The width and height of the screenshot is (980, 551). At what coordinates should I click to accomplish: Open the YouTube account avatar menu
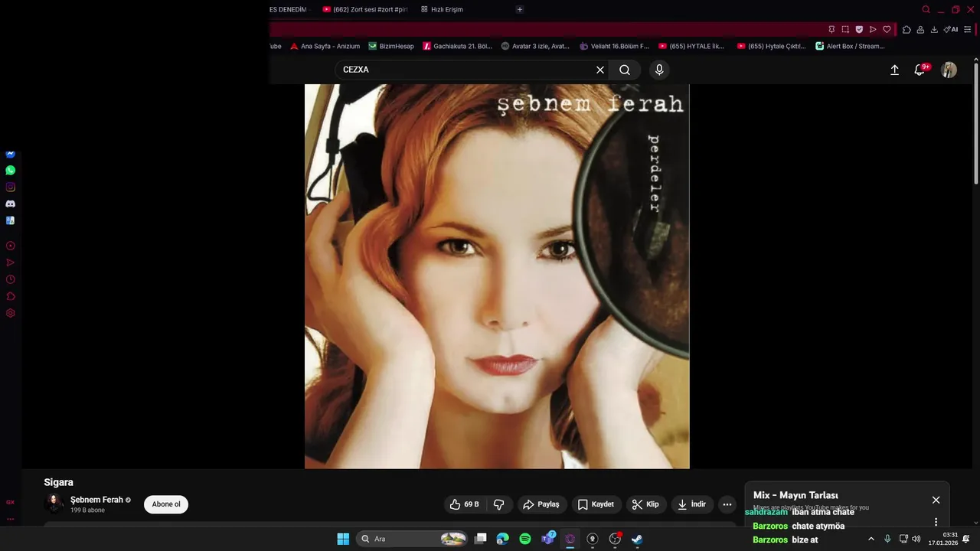click(x=949, y=70)
